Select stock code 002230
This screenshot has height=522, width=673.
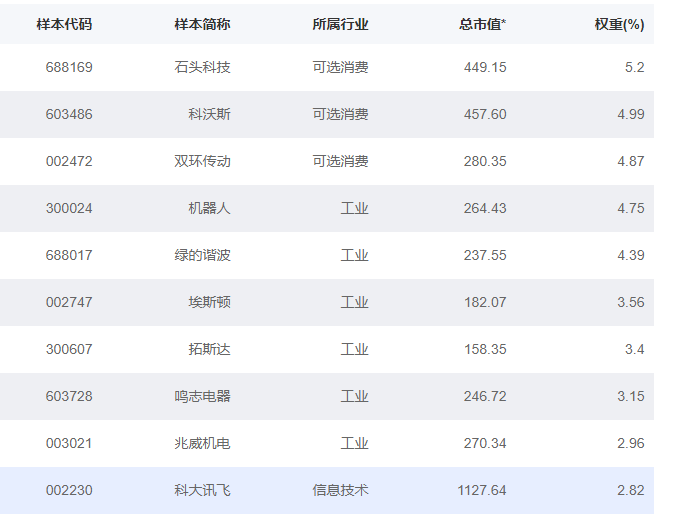coord(69,490)
